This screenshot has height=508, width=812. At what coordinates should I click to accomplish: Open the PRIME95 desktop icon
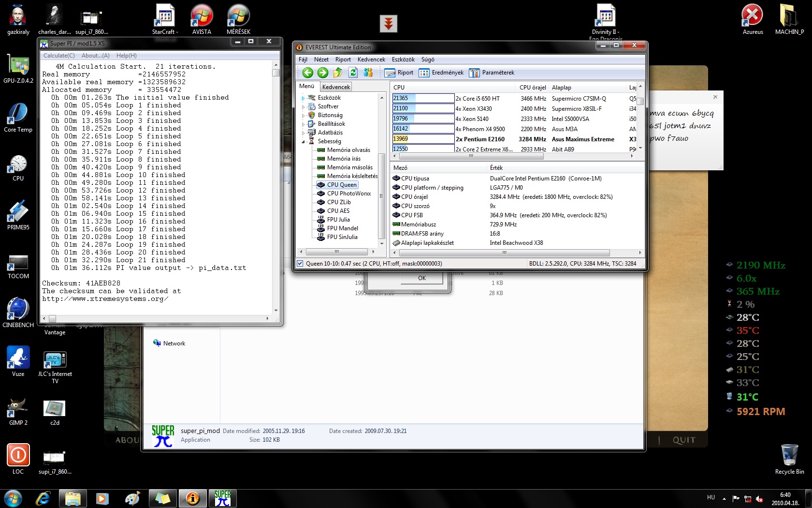coord(18,215)
